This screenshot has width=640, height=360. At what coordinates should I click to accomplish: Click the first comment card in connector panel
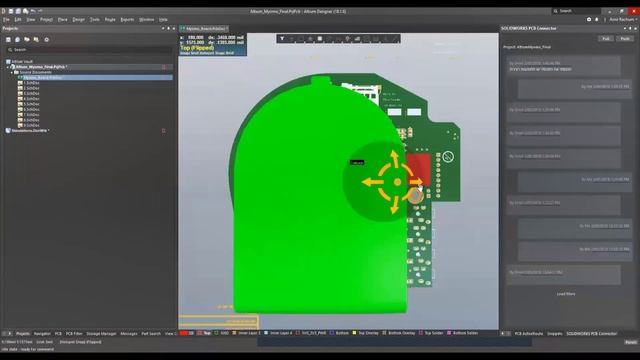point(564,67)
